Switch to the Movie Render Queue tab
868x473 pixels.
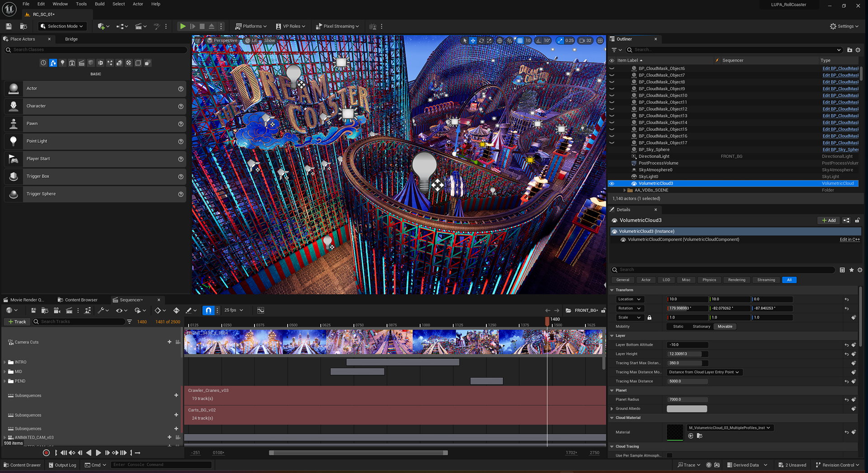point(24,300)
